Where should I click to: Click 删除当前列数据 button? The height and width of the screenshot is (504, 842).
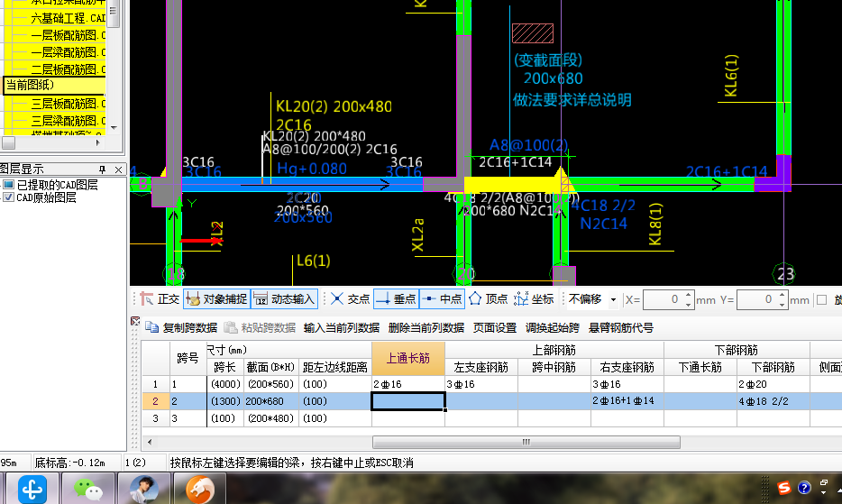pos(426,328)
